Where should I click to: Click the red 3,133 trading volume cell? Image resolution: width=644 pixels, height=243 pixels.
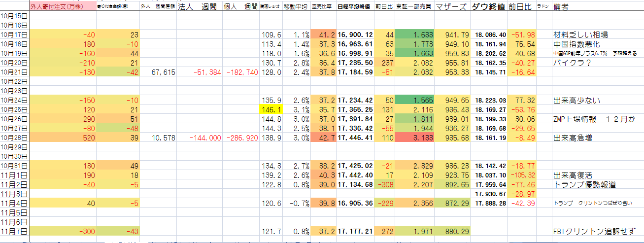pyautogui.click(x=414, y=138)
